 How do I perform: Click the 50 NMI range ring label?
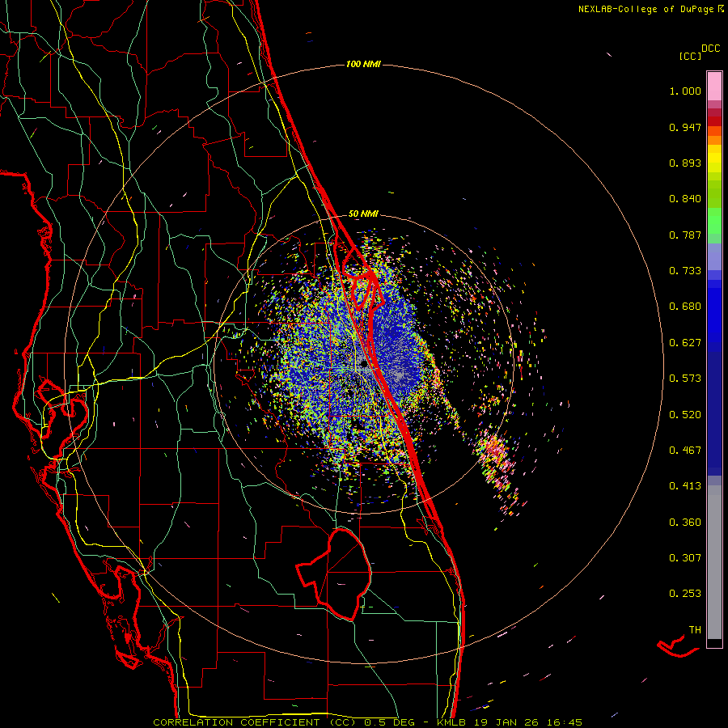tap(363, 214)
